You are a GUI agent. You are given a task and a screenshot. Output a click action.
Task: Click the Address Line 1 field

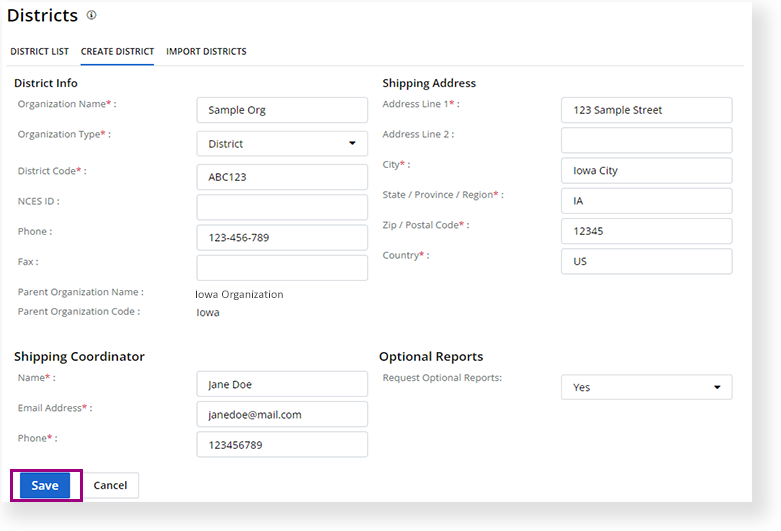647,110
